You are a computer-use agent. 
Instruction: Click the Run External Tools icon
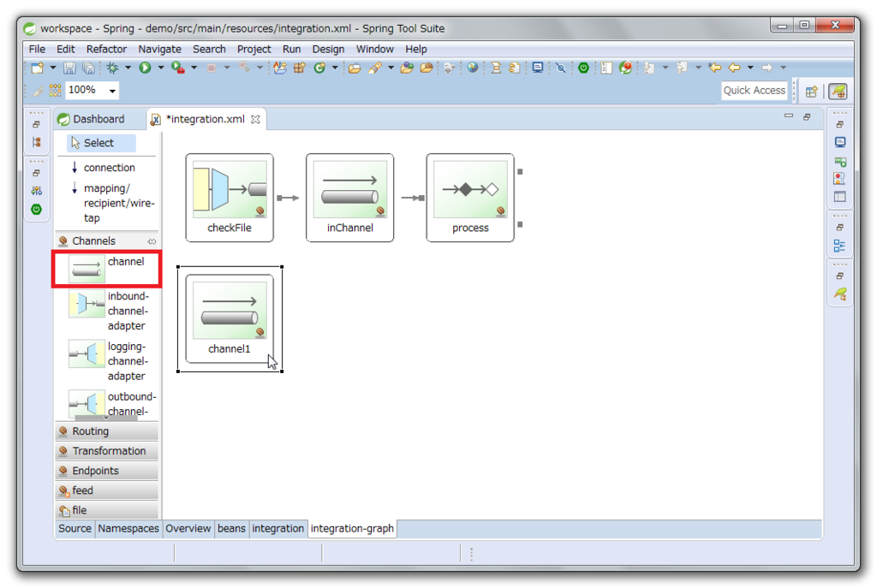point(177,68)
